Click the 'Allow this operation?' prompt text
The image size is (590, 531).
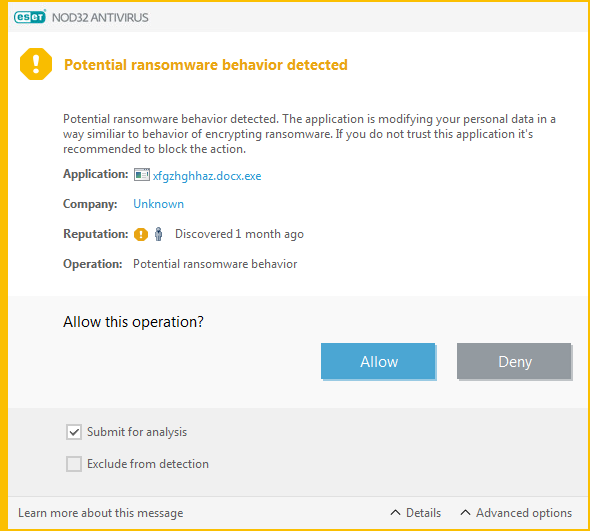click(133, 322)
